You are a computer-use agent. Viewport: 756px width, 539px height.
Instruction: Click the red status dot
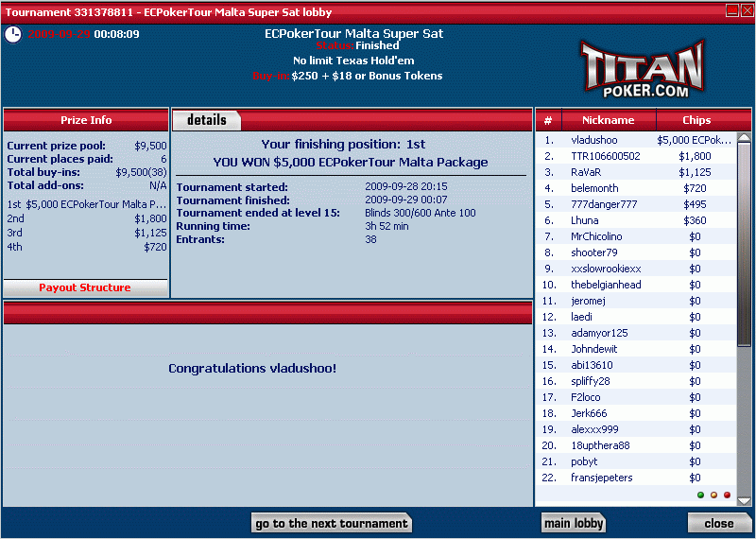[x=727, y=495]
